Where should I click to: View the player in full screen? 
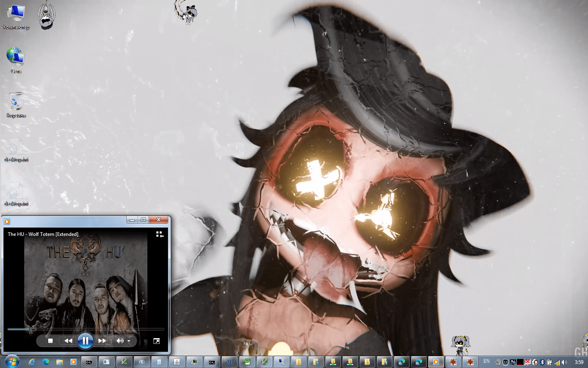click(x=156, y=341)
